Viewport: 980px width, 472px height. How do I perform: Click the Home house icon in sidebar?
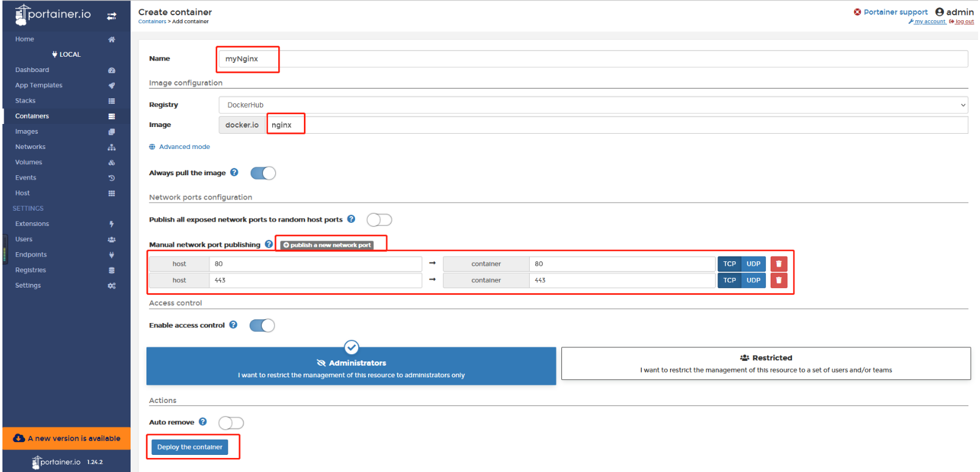[x=112, y=40]
